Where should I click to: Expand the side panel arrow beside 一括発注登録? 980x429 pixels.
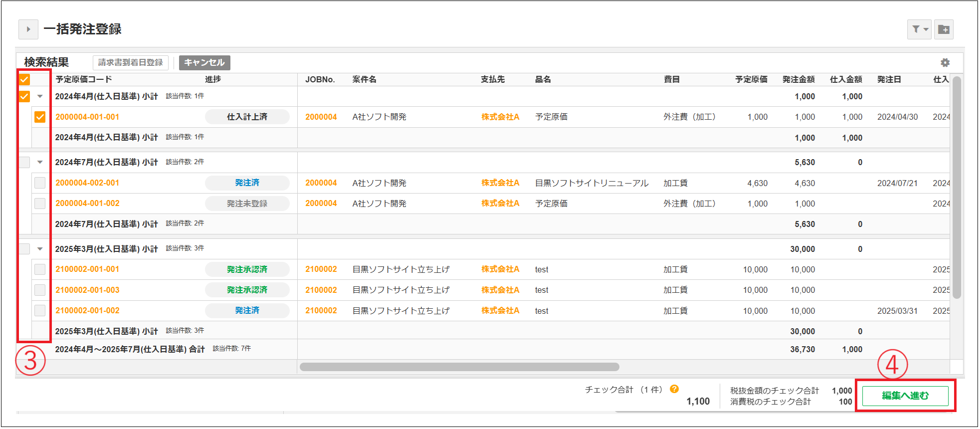pyautogui.click(x=28, y=29)
